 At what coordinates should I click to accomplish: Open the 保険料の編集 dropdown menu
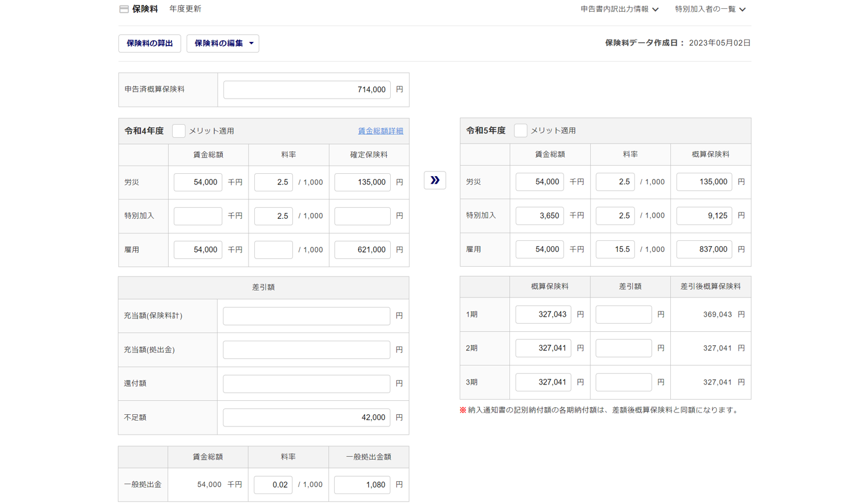click(x=223, y=44)
